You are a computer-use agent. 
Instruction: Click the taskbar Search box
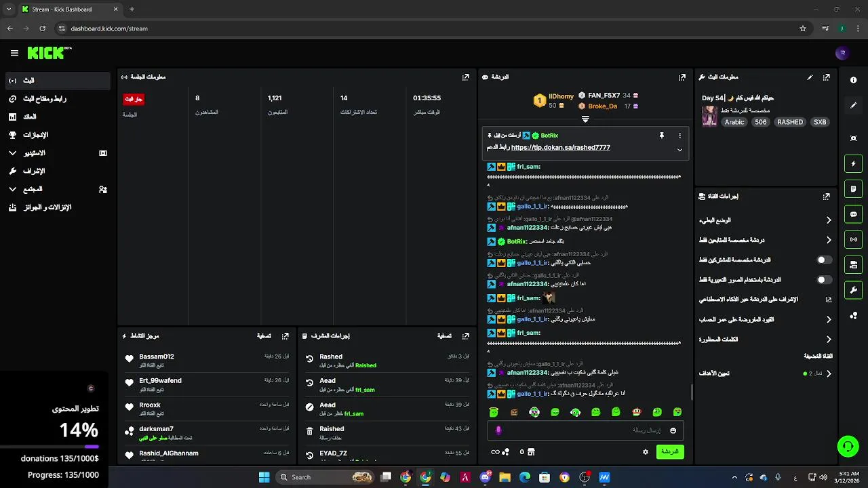[x=326, y=477]
